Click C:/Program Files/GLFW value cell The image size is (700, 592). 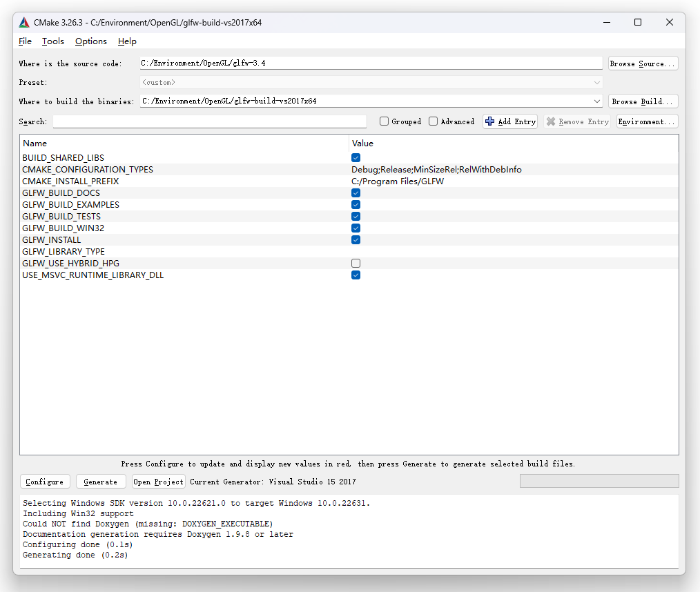(x=398, y=181)
